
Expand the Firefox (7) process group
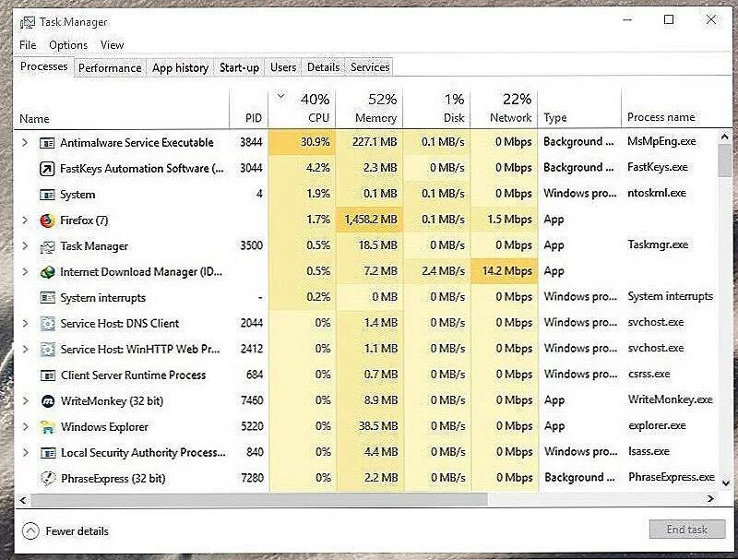[x=25, y=220]
